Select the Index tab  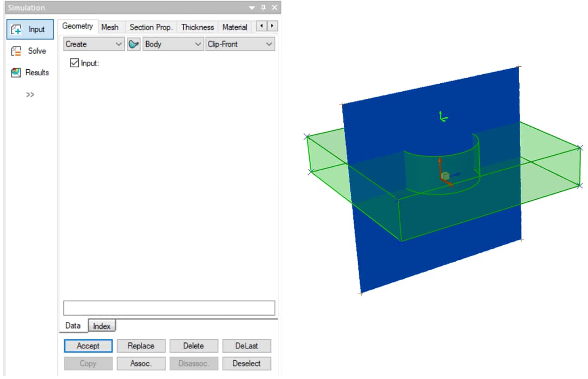pyautogui.click(x=102, y=326)
